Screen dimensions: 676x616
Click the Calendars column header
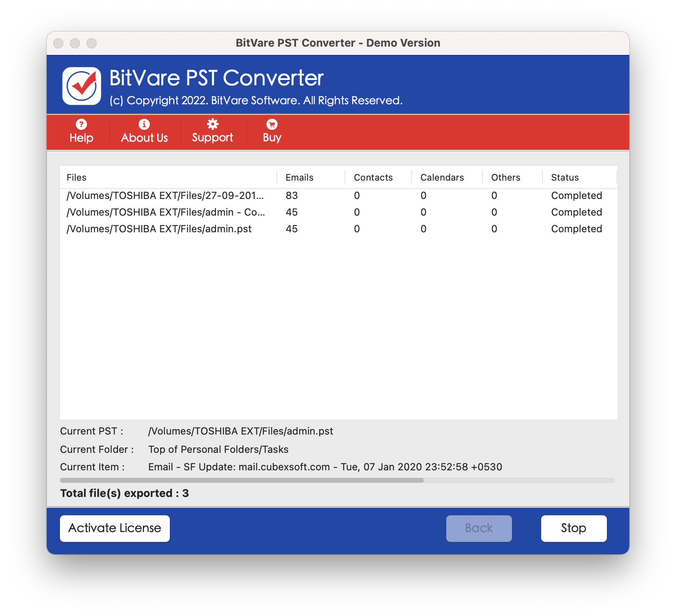pyautogui.click(x=442, y=177)
